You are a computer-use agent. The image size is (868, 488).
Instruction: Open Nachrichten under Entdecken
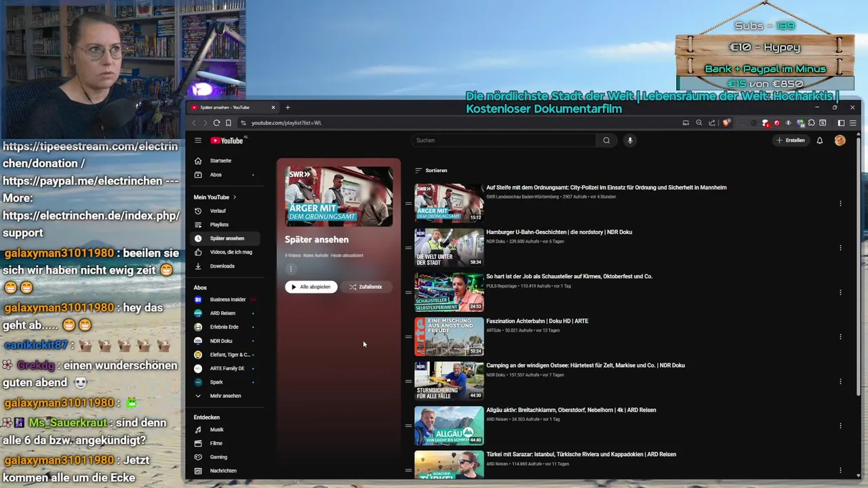coord(225,470)
